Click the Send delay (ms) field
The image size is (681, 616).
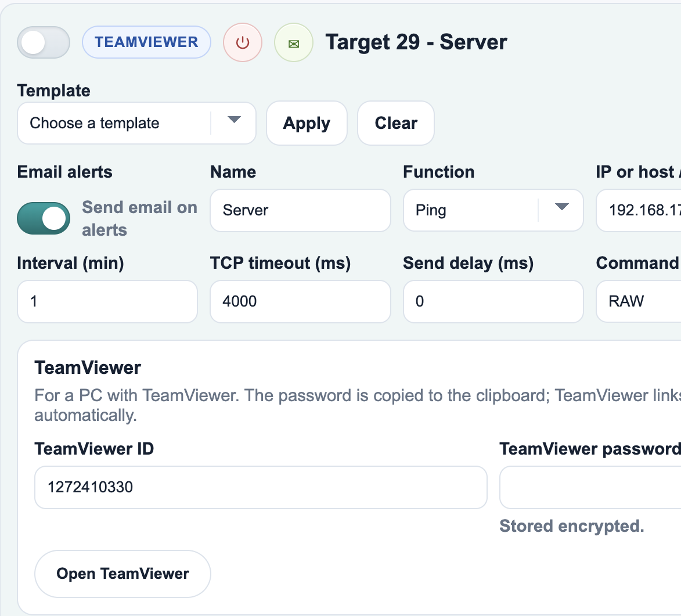pyautogui.click(x=493, y=301)
